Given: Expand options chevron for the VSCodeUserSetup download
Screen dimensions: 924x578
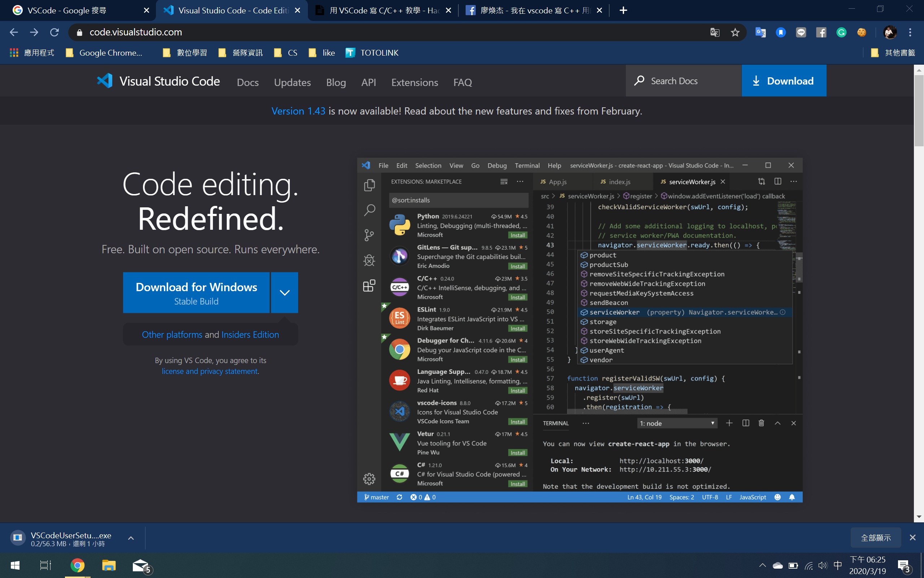Looking at the screenshot, I should [131, 538].
